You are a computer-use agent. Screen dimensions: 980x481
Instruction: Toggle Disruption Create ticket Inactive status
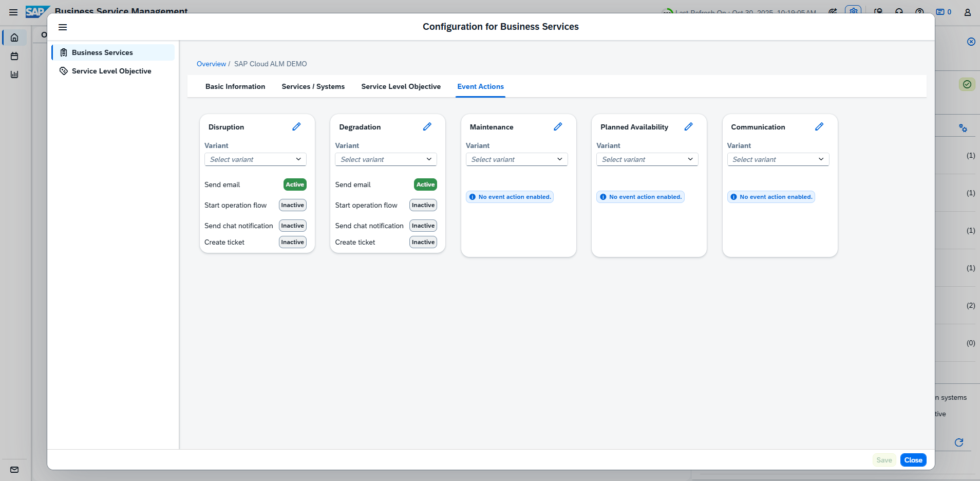pyautogui.click(x=292, y=242)
